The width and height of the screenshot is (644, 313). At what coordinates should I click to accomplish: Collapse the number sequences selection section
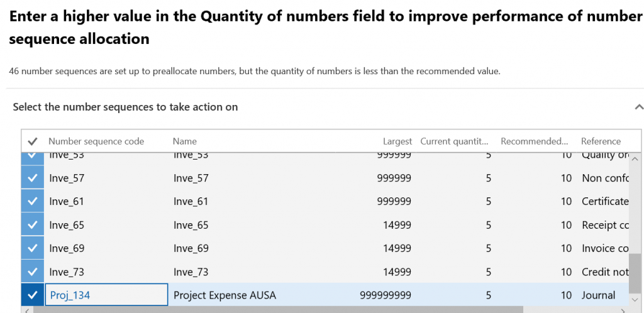click(638, 107)
